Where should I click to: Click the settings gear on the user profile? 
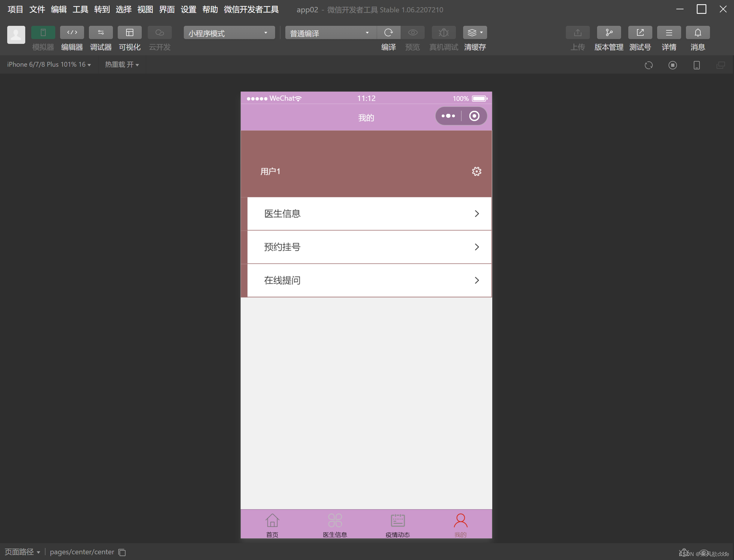pos(476,171)
